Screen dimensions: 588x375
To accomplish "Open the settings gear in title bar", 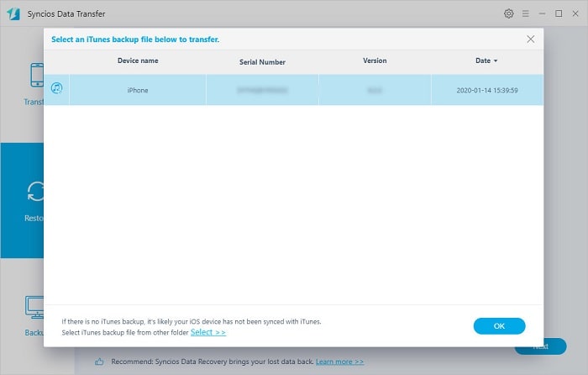I will [x=508, y=14].
